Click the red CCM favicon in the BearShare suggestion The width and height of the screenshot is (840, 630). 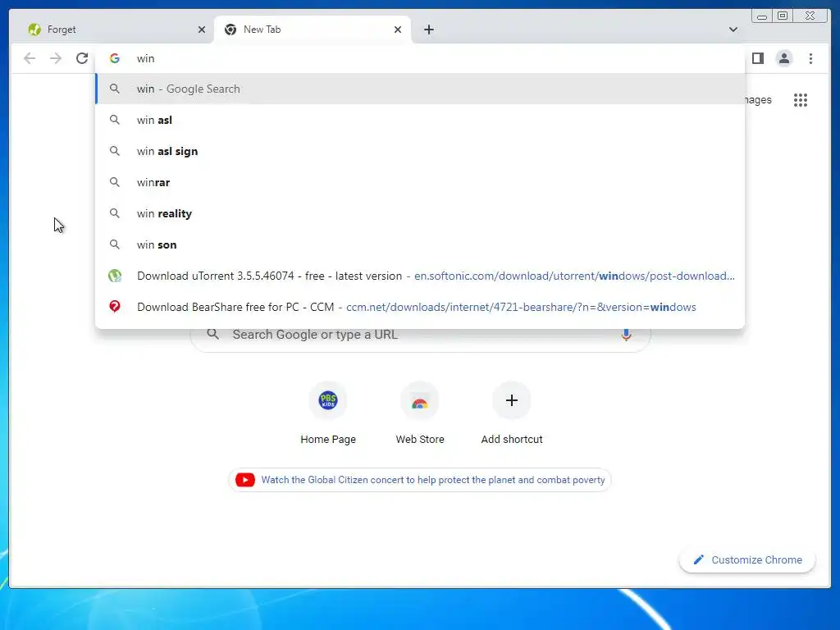pos(115,307)
